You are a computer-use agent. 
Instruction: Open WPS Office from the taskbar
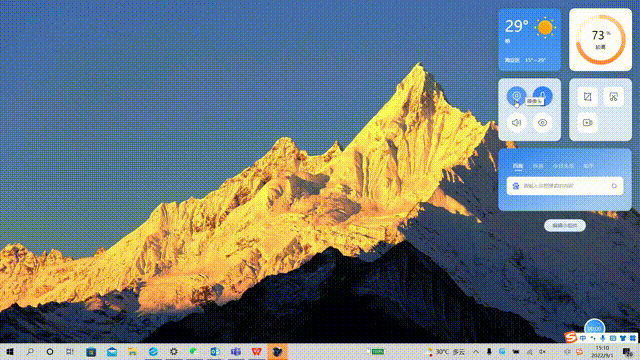click(256, 351)
